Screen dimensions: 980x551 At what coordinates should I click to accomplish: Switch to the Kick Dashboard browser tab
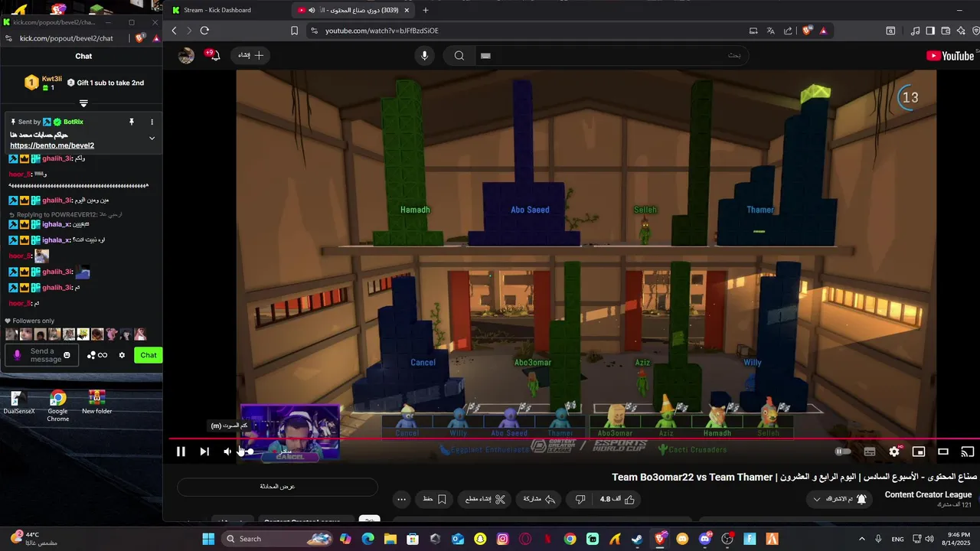coord(227,10)
